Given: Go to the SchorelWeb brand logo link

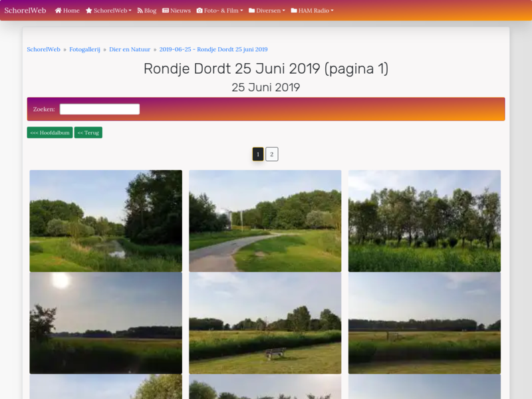Looking at the screenshot, I should (25, 11).
